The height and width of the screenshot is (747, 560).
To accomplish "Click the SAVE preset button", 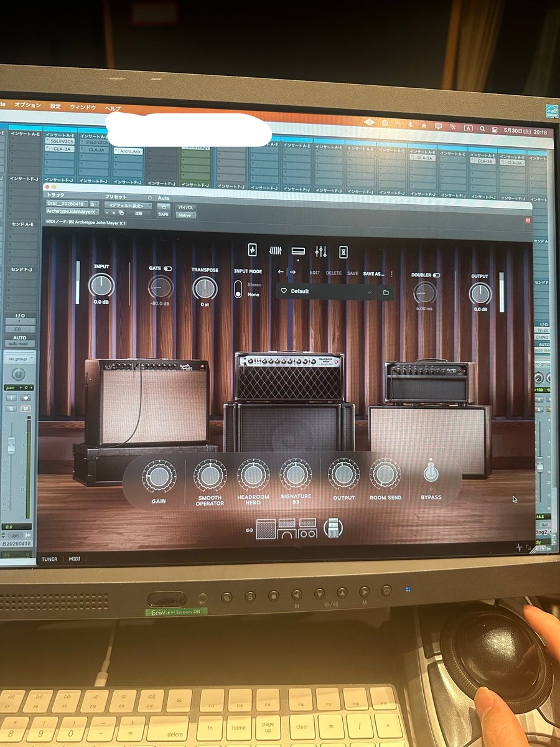I will click(x=352, y=273).
